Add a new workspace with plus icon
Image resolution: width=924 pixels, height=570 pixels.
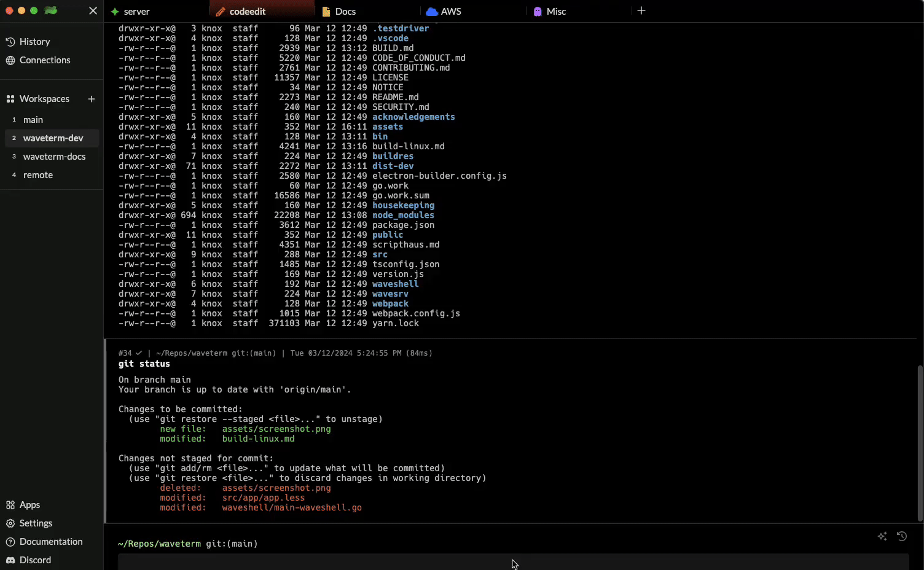(x=92, y=99)
